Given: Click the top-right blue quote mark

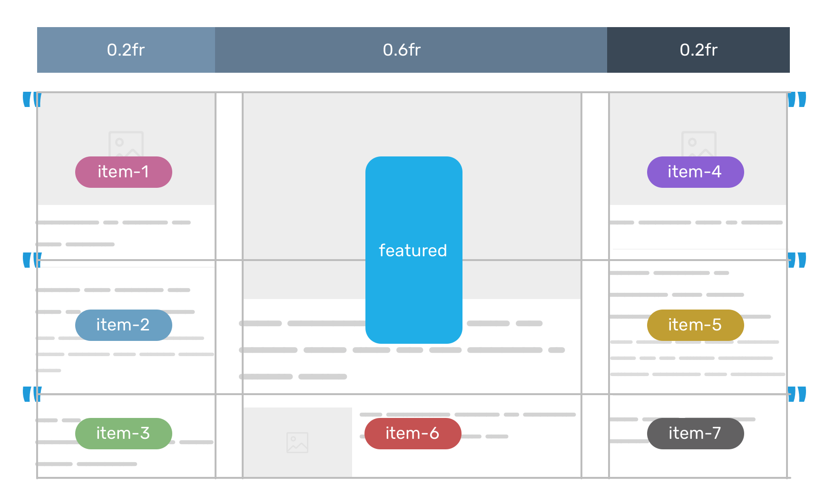Looking at the screenshot, I should click(797, 100).
